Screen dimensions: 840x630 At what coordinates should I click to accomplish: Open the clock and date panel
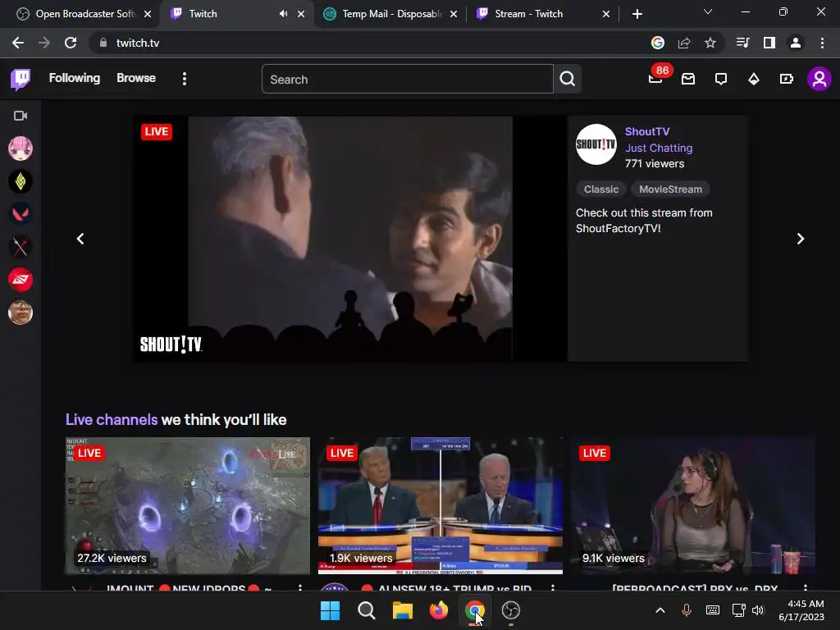coord(801,610)
